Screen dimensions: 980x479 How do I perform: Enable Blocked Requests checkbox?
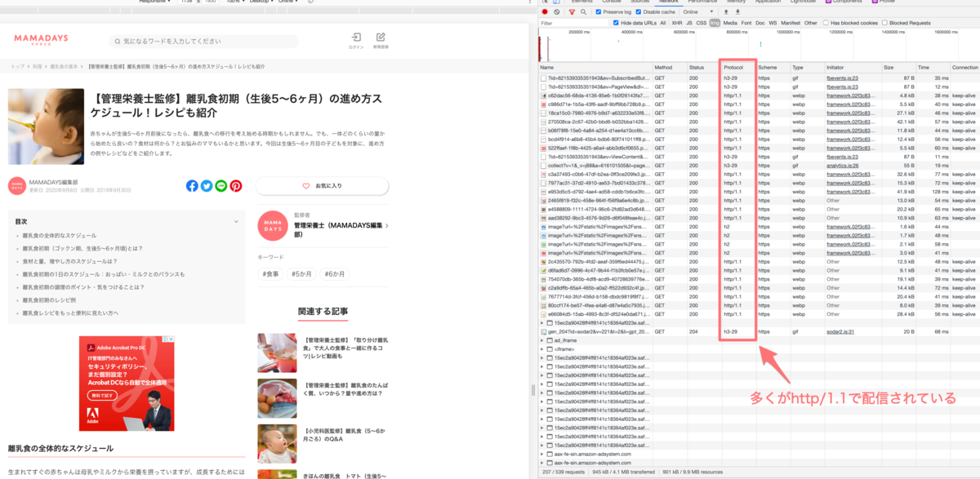coord(884,23)
